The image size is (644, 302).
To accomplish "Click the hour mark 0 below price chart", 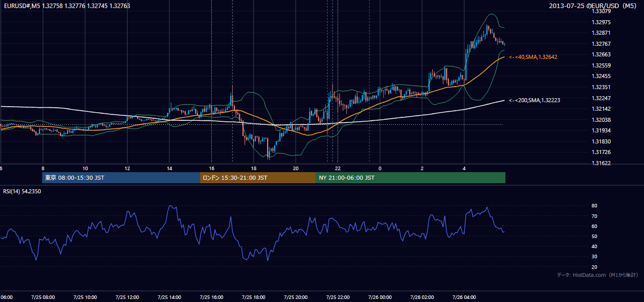I will pyautogui.click(x=380, y=169).
